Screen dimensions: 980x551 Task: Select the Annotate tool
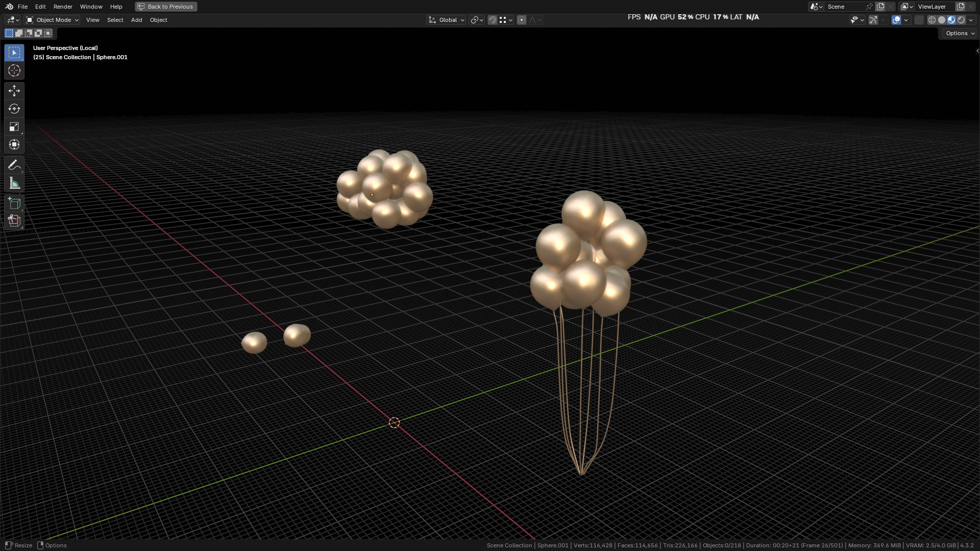[14, 165]
